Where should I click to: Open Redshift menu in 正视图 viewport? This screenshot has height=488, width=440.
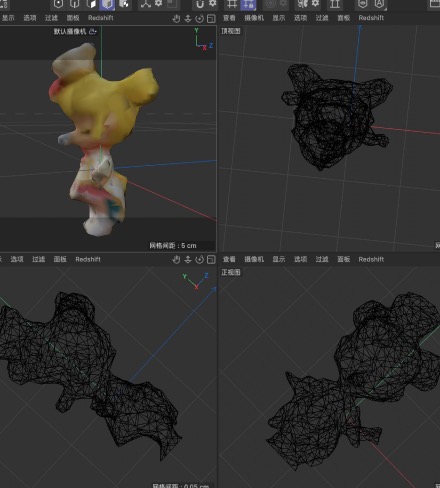tap(371, 259)
